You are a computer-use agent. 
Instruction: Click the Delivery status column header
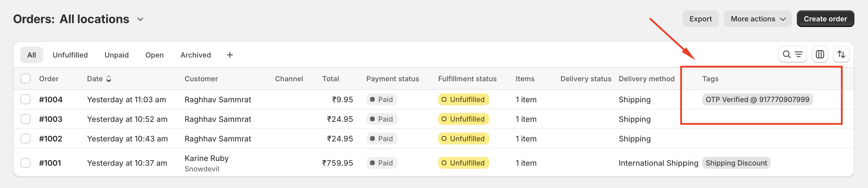point(586,79)
